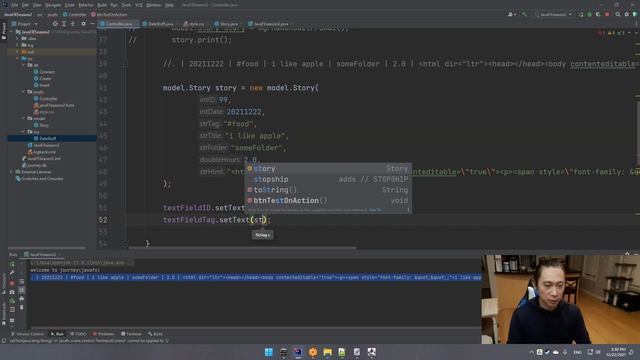This screenshot has width=640, height=360.
Task: Click the editor horizontal scrollbar
Action: (242, 248)
